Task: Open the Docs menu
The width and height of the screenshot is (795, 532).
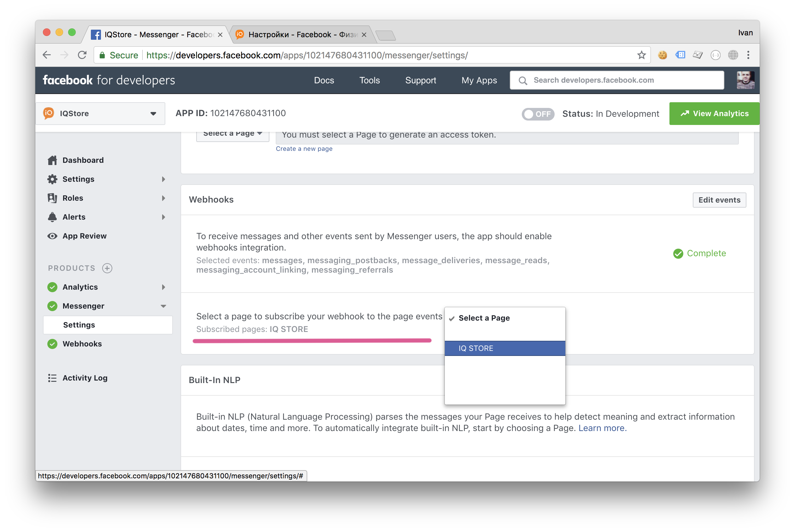Action: coord(324,80)
